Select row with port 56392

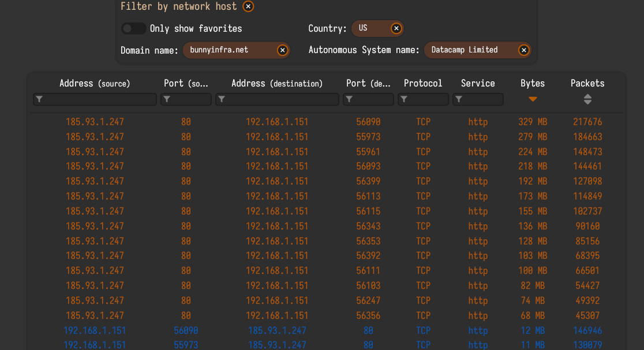pos(327,255)
